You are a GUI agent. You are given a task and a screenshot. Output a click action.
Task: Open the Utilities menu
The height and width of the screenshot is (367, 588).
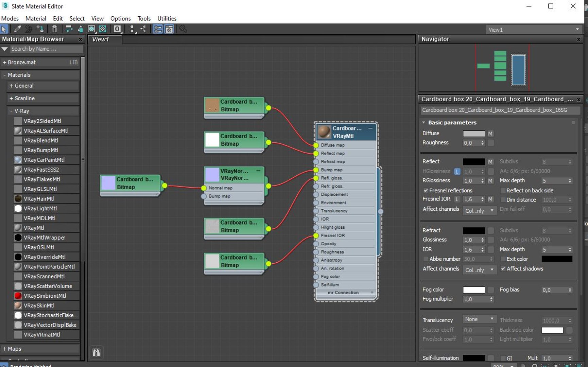[x=167, y=18]
